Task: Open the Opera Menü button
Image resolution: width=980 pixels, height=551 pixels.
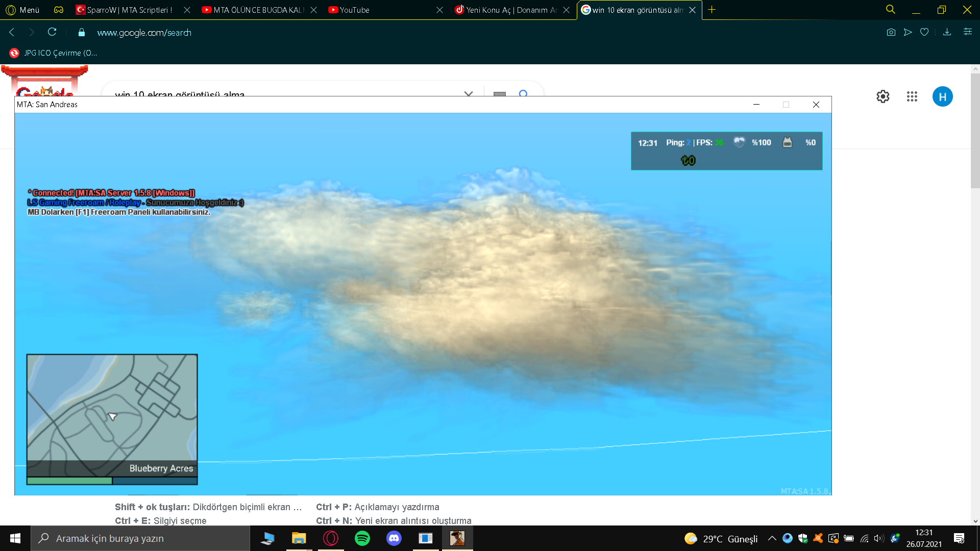Action: pos(23,10)
